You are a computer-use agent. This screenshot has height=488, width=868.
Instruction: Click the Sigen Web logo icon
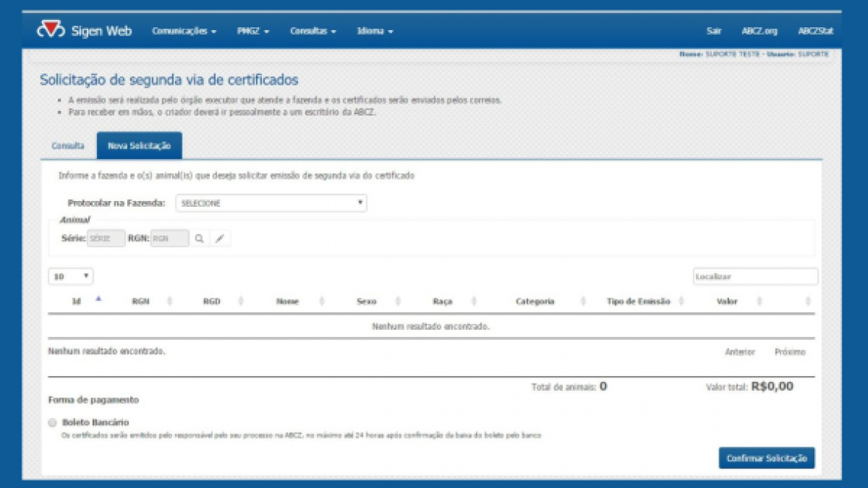coord(51,31)
